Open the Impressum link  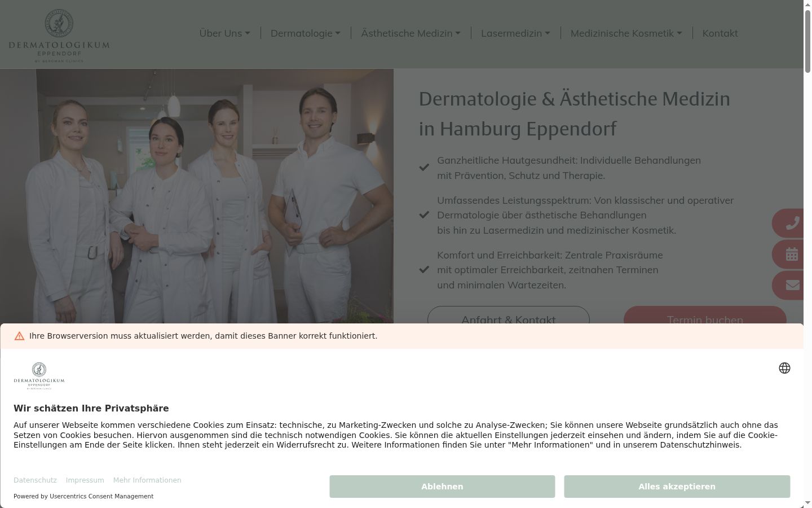[x=85, y=480]
